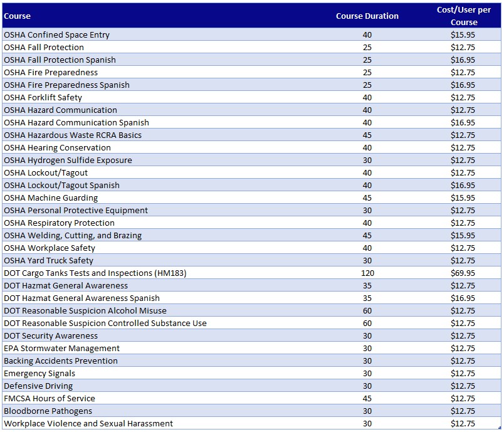Image resolution: width=504 pixels, height=432 pixels.
Task: Select DOT Hazmat General Awareness Spanish cell
Action: [81, 298]
